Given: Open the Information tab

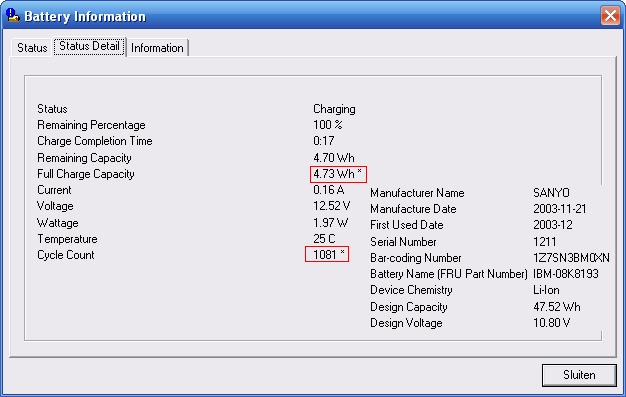Looking at the screenshot, I should point(157,48).
